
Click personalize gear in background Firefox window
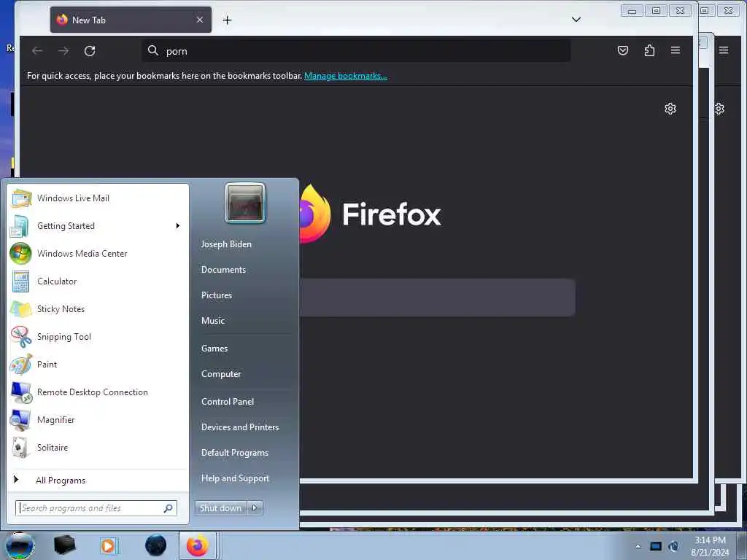coord(719,109)
